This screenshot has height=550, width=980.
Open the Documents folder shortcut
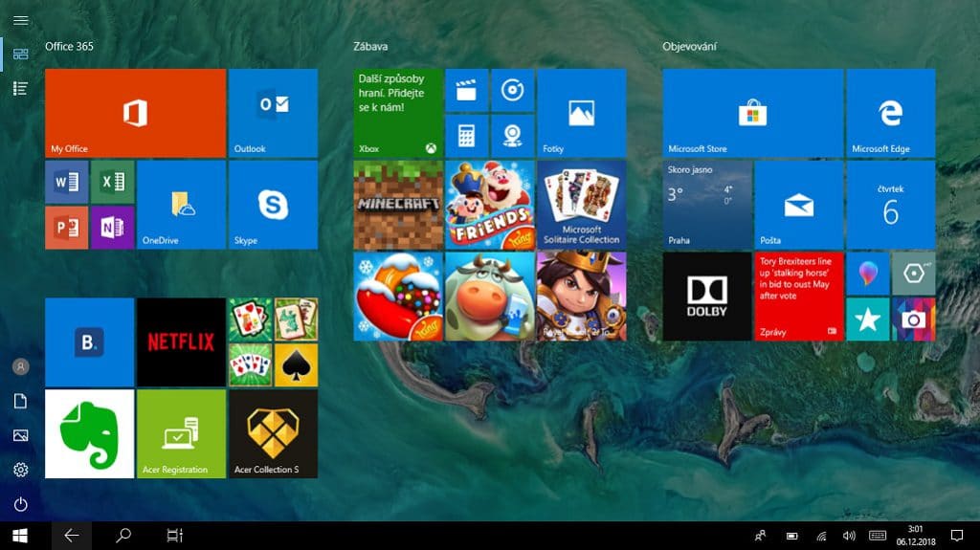click(21, 401)
